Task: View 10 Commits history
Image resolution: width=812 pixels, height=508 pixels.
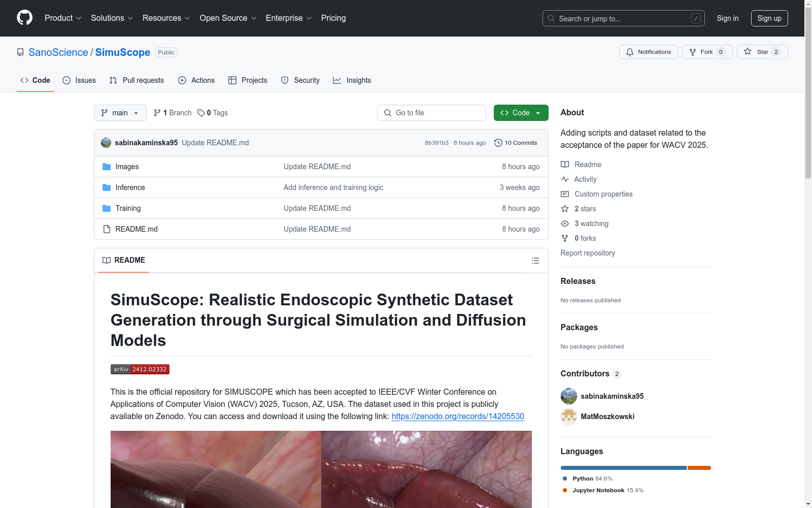Action: (516, 143)
